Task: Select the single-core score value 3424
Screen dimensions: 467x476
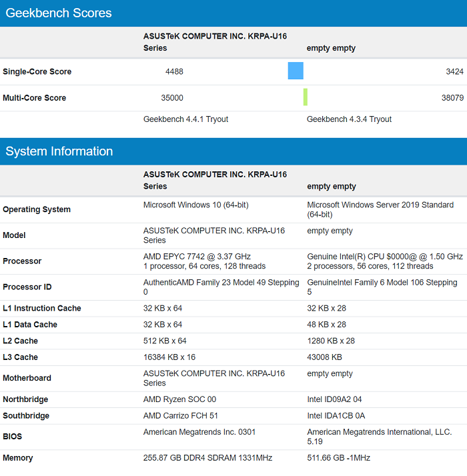Action: coord(454,71)
